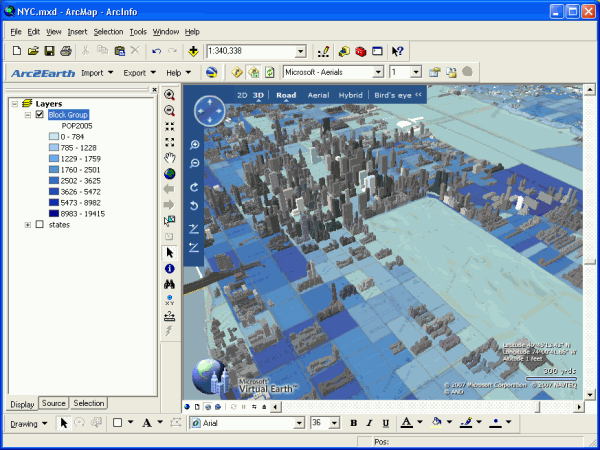
Task: Click the Virtual Earth navigation compass
Action: [x=209, y=111]
